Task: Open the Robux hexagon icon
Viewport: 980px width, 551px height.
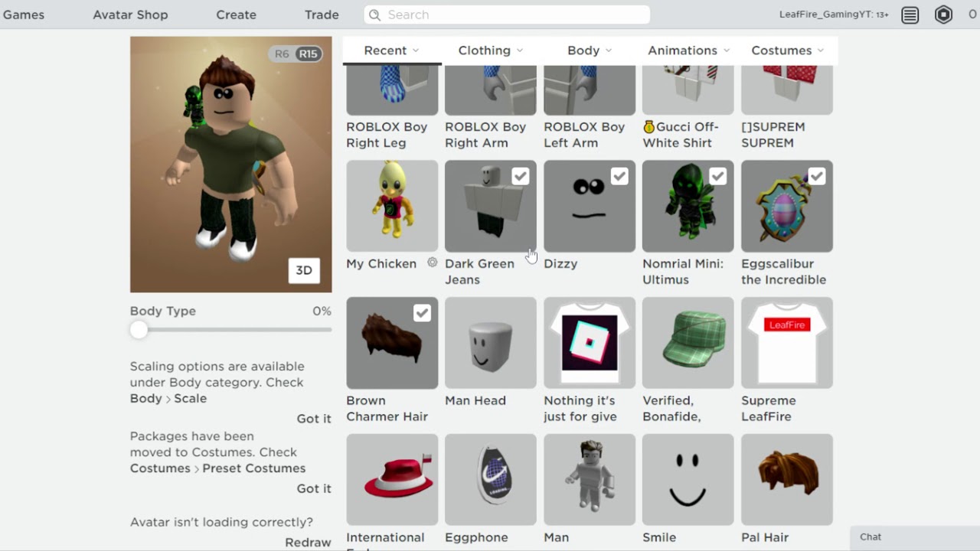Action: [x=943, y=15]
